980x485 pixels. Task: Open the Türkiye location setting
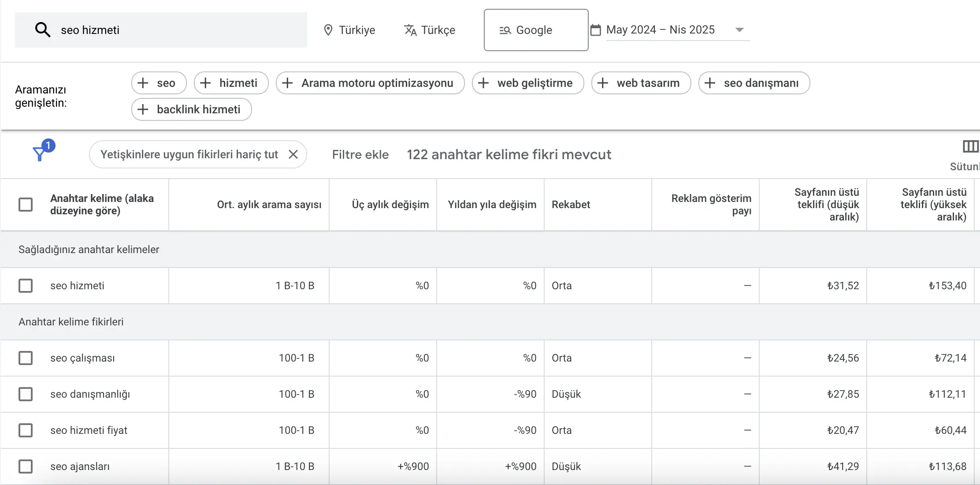pyautogui.click(x=349, y=30)
